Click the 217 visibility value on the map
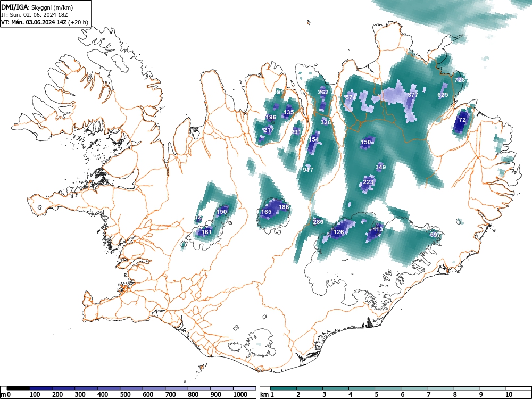The width and height of the screenshot is (532, 399). coord(268,130)
